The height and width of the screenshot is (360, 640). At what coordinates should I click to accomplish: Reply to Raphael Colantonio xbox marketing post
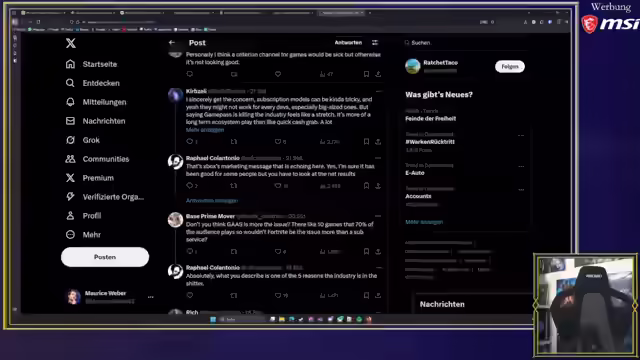[x=190, y=186]
